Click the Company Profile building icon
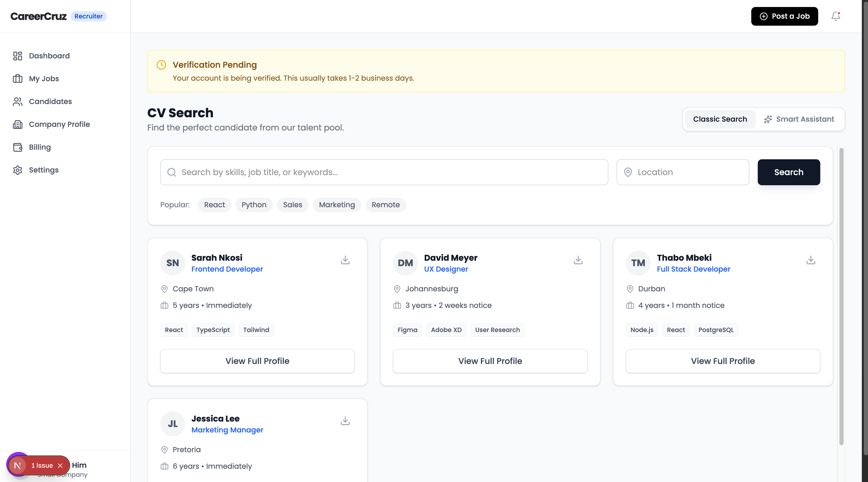The image size is (868, 482). pos(18,124)
